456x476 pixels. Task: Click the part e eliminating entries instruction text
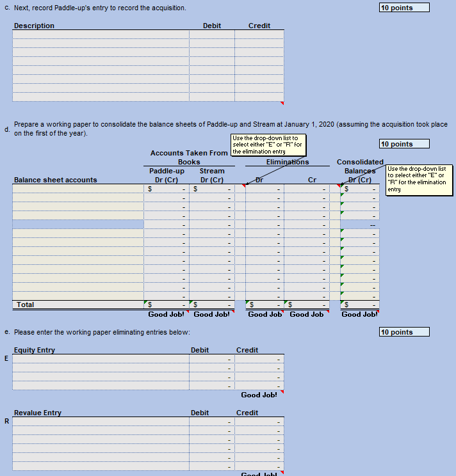102,332
